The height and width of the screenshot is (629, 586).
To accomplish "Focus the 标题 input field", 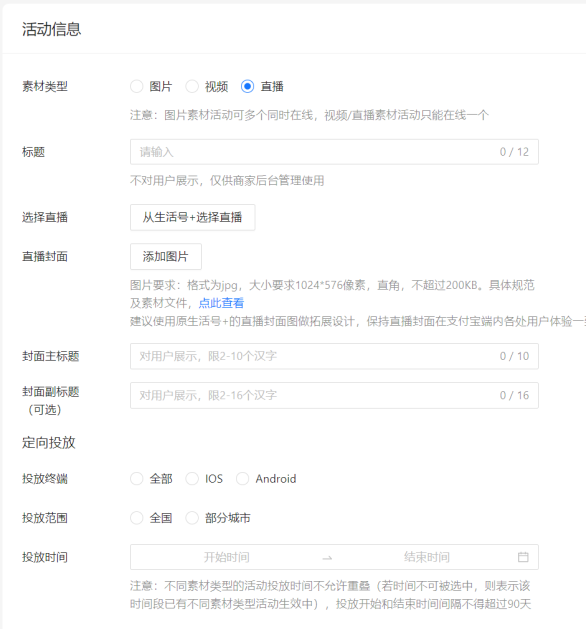I will pos(334,152).
